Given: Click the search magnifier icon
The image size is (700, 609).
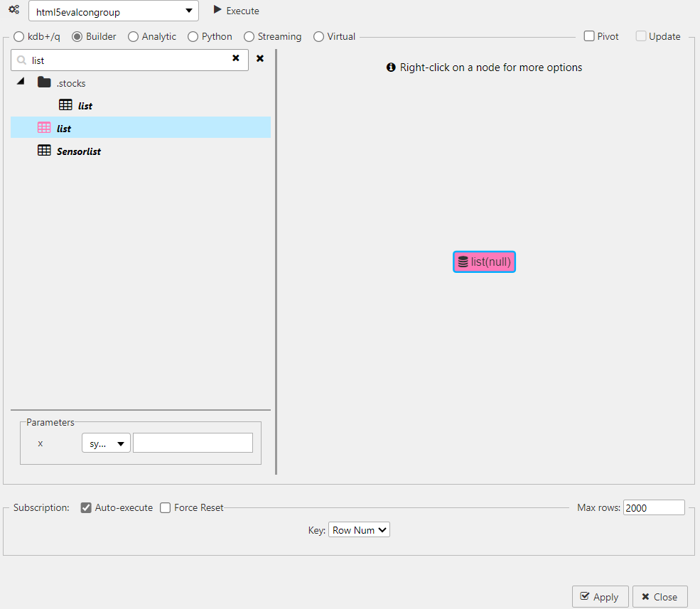Looking at the screenshot, I should pos(21,58).
